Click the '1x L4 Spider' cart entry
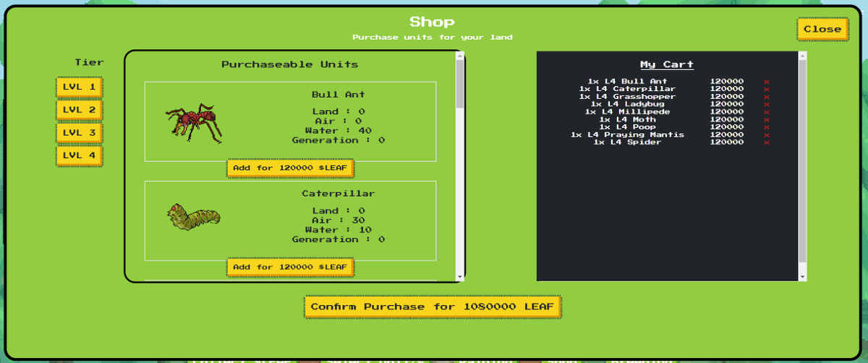This screenshot has height=363, width=868. click(627, 142)
